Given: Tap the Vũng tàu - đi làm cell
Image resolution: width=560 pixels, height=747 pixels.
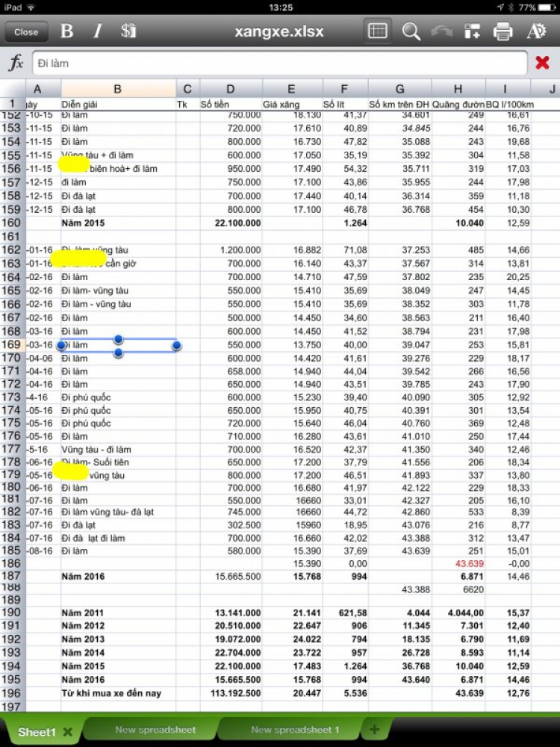Looking at the screenshot, I should (118, 449).
